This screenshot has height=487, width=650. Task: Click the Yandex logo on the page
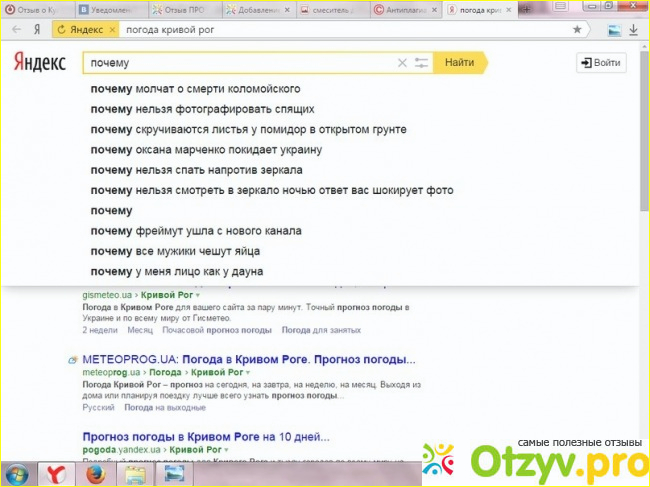pos(39,63)
